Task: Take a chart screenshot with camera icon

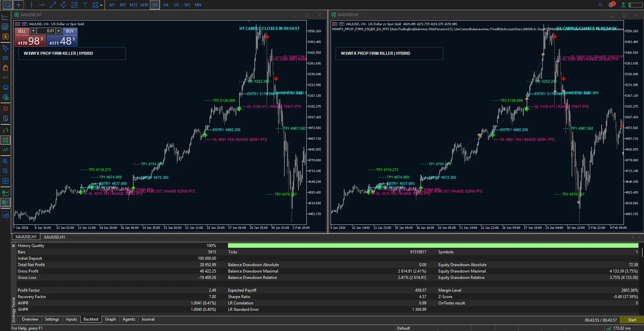Action: pyautogui.click(x=5, y=215)
